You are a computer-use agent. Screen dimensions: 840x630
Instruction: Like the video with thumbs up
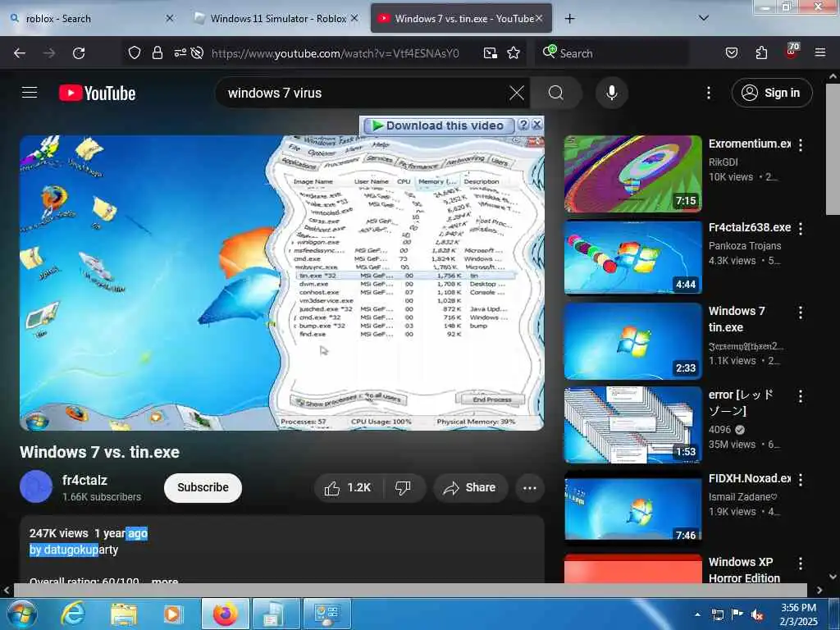point(348,488)
